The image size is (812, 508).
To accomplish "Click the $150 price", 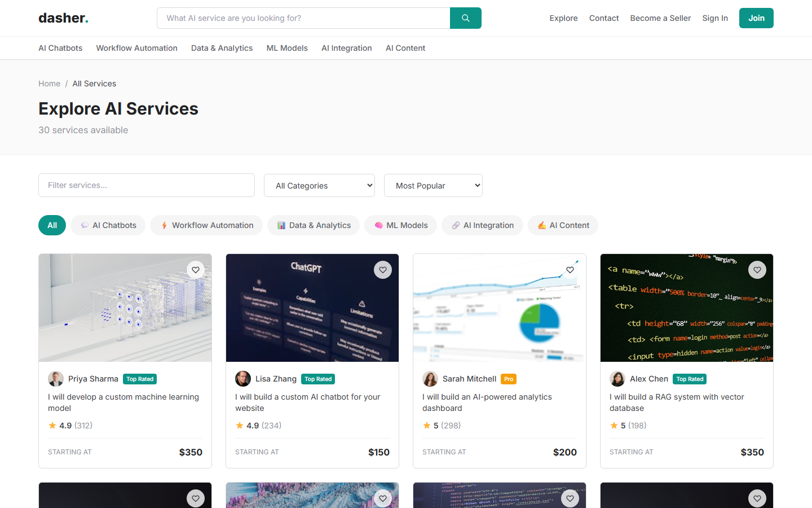I will pyautogui.click(x=379, y=452).
